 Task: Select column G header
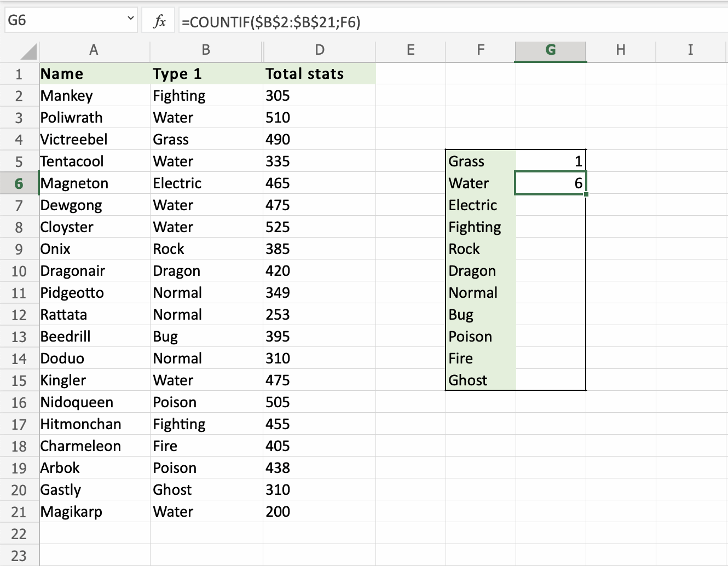pyautogui.click(x=551, y=50)
